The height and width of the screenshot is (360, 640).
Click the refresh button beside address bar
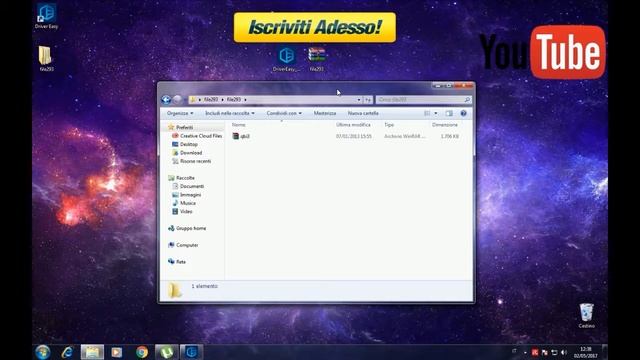point(368,100)
